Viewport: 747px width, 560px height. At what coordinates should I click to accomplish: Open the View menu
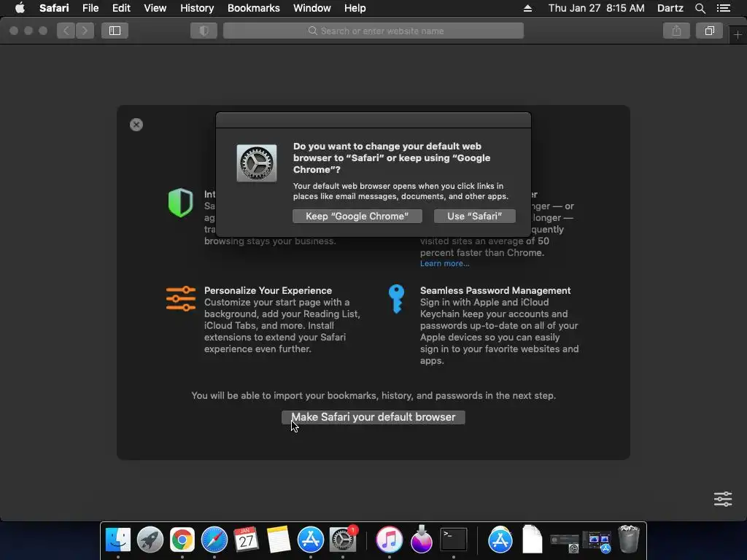coord(155,8)
